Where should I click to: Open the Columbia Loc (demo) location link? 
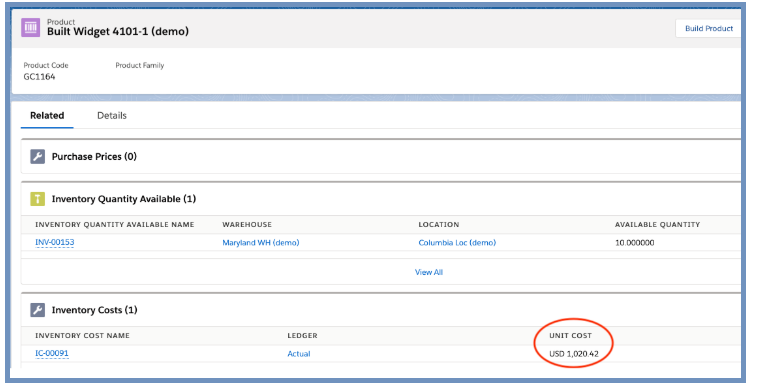click(x=457, y=242)
